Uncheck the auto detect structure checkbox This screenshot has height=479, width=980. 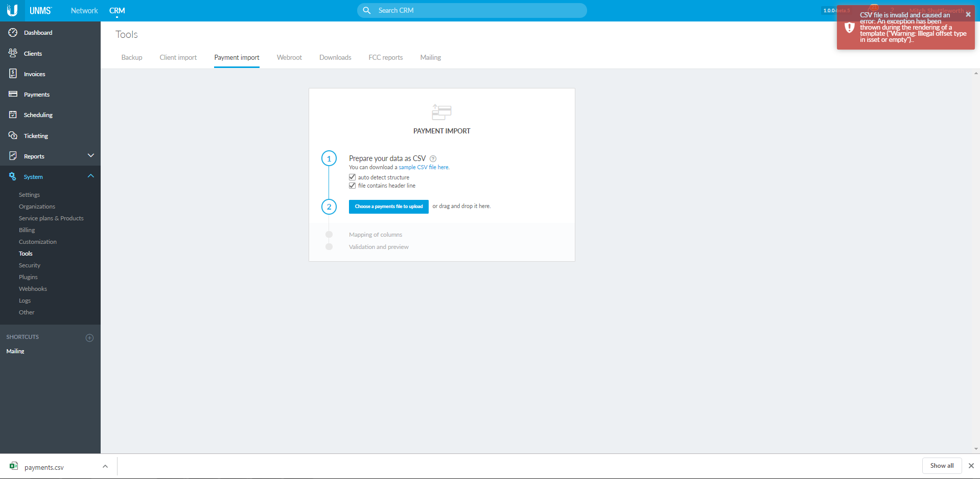[352, 177]
